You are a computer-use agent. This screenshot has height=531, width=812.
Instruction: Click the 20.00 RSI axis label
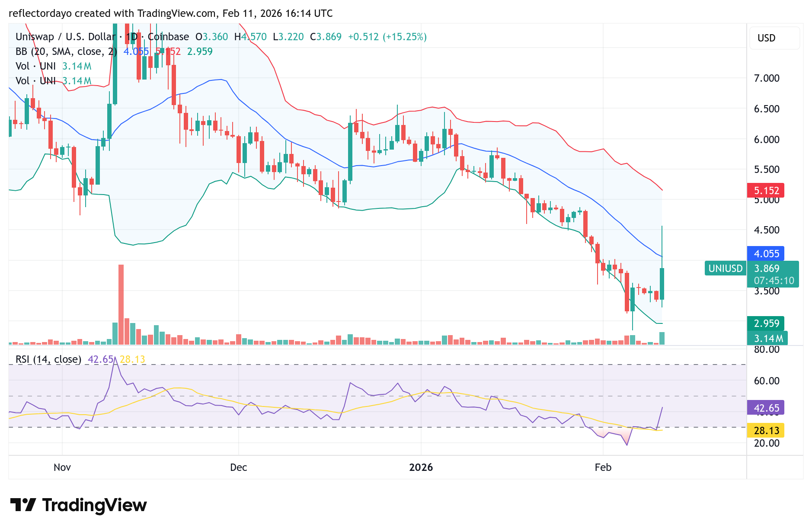pyautogui.click(x=767, y=443)
